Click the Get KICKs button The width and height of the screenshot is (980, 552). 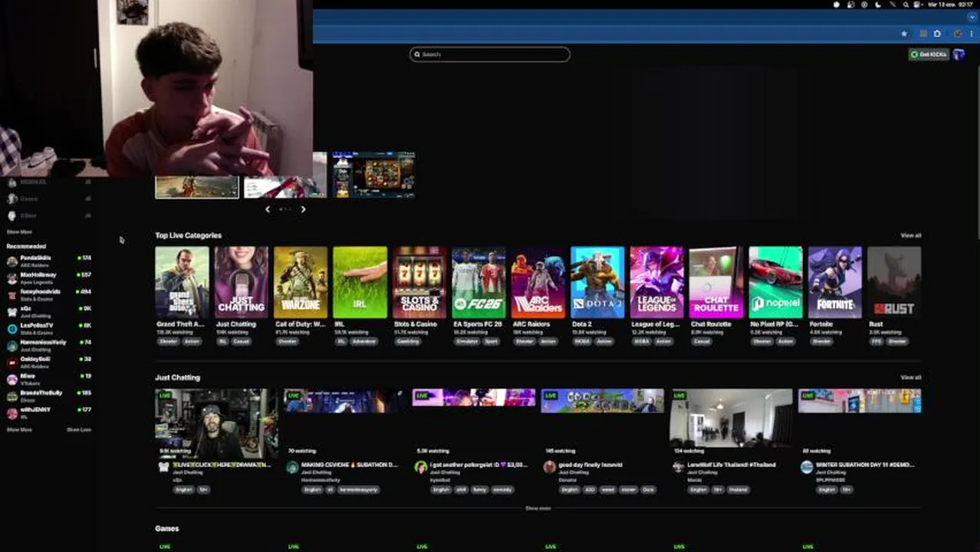[929, 54]
